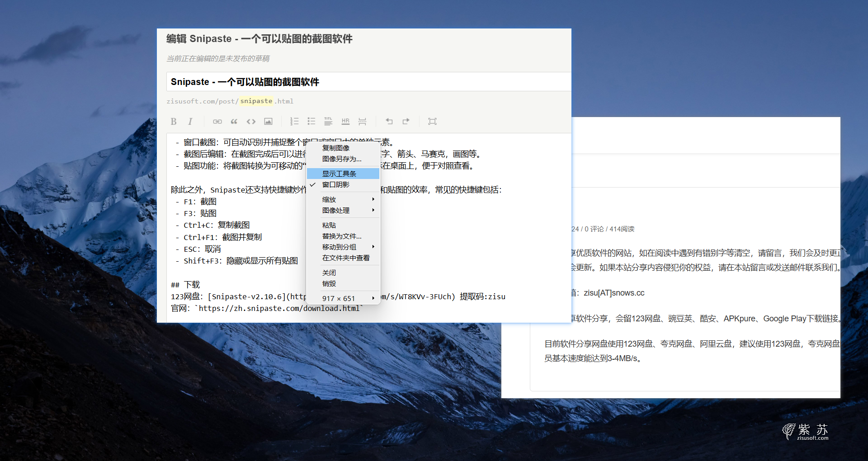Click the ## 下载 heading line
This screenshot has height=461, width=868.
(185, 285)
